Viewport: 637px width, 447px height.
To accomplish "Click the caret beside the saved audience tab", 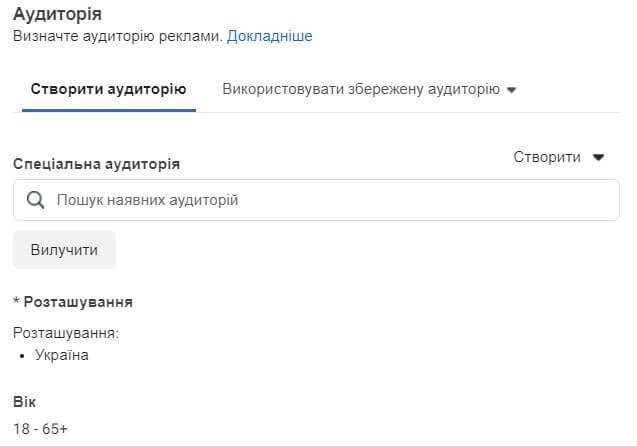I will 512,90.
